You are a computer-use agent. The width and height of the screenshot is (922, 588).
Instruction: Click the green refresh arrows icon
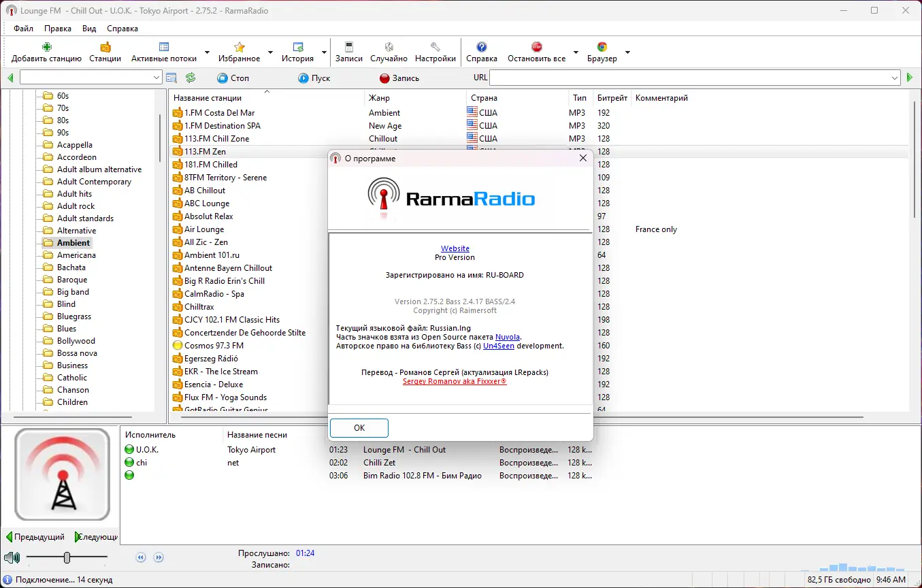[191, 78]
